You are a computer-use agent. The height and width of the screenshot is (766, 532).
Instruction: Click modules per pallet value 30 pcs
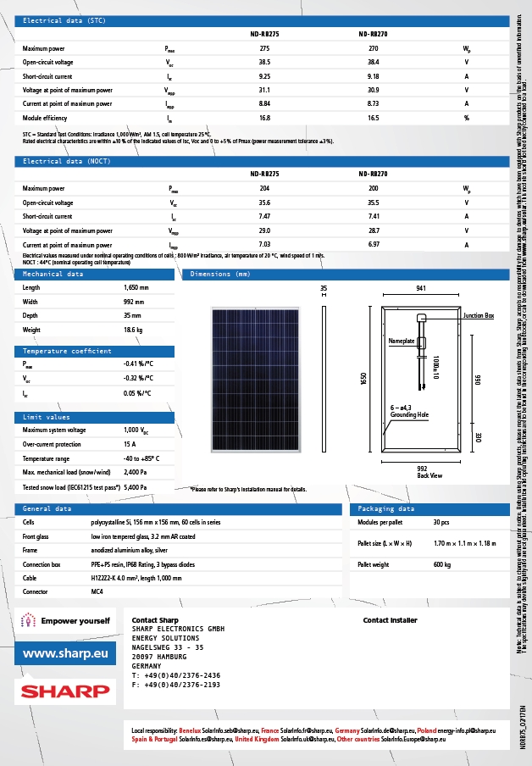click(441, 522)
